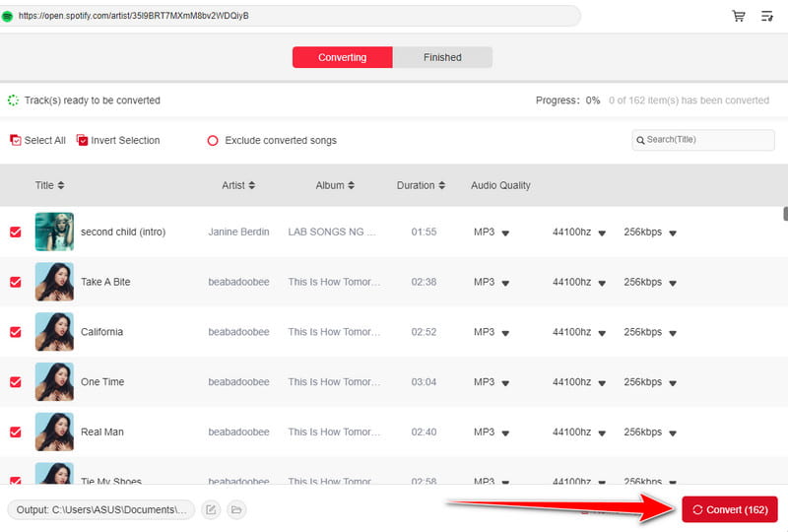The height and width of the screenshot is (532, 788).
Task: Sort tracks by Duration arrows
Action: coord(442,185)
